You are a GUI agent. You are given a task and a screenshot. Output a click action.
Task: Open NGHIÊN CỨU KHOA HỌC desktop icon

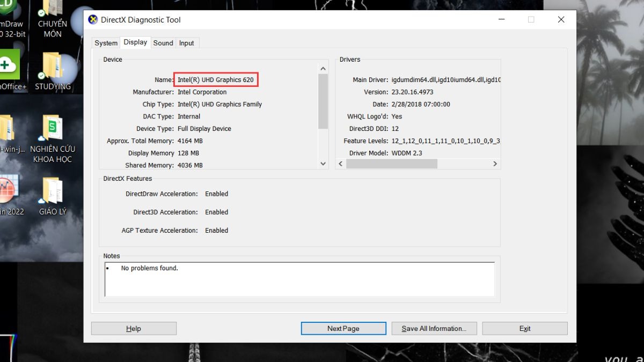point(53,139)
